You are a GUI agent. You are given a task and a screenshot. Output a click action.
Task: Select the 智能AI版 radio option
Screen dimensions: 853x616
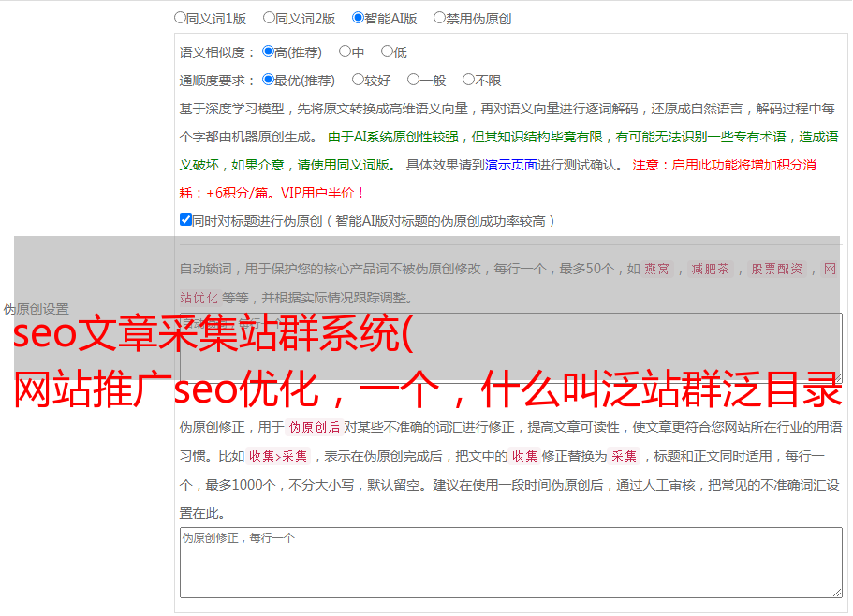pos(358,18)
